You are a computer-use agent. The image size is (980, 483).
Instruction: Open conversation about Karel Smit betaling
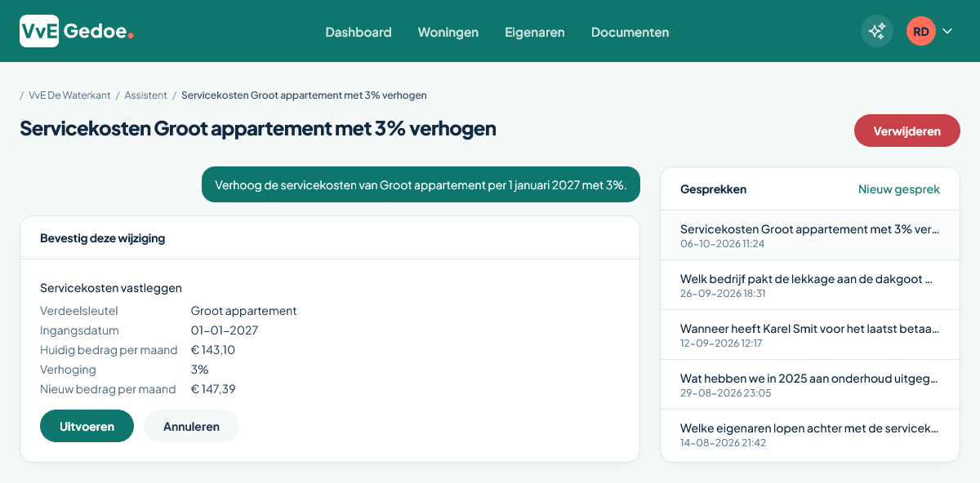click(x=810, y=335)
